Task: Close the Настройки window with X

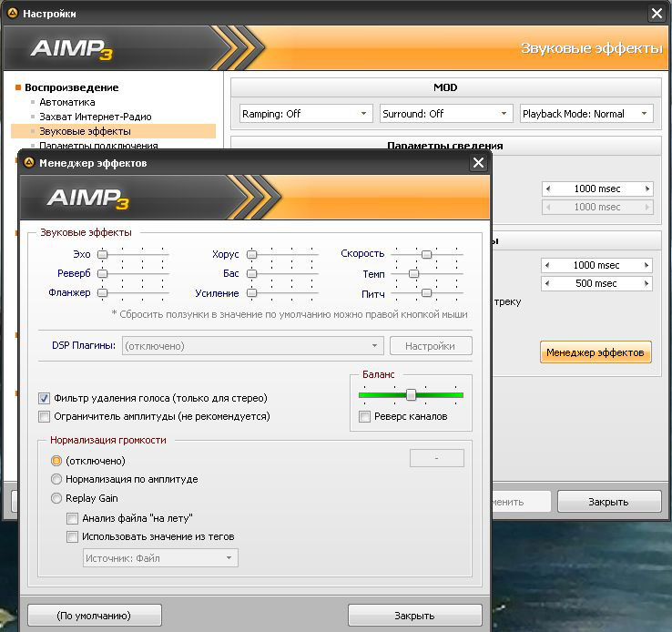Action: (657, 14)
